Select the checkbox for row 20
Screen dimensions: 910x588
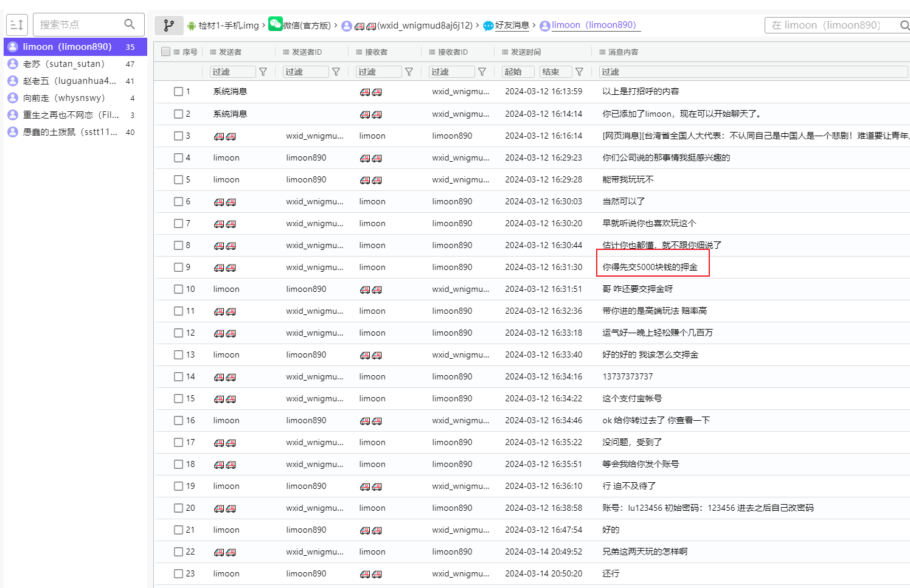178,508
